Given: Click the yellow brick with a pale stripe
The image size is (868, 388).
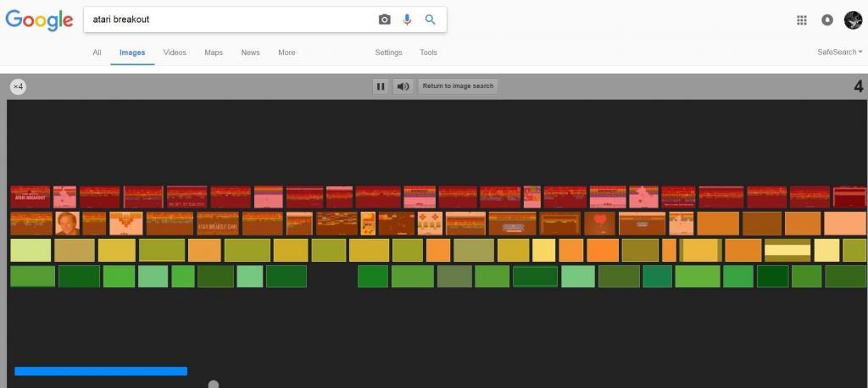Looking at the screenshot, I should point(787,250).
